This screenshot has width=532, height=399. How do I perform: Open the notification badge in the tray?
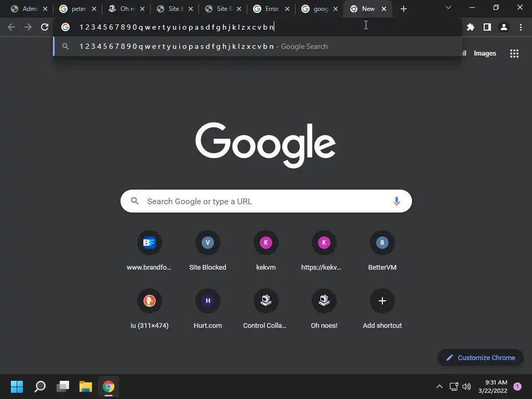[517, 387]
